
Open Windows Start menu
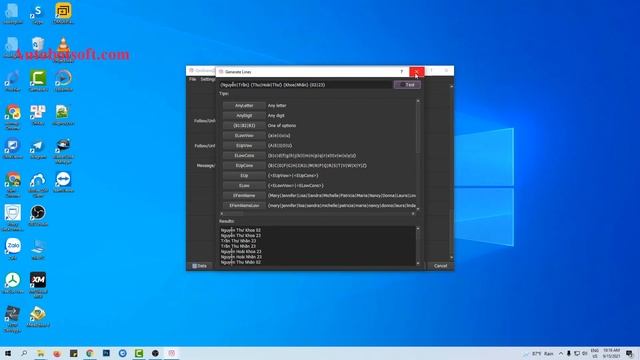pyautogui.click(x=8, y=353)
